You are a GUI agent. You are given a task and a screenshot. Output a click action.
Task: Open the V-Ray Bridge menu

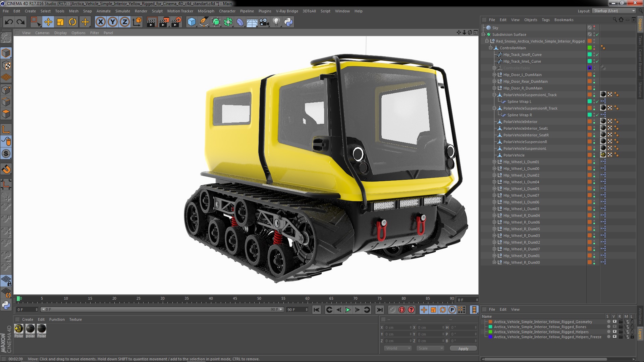(287, 11)
